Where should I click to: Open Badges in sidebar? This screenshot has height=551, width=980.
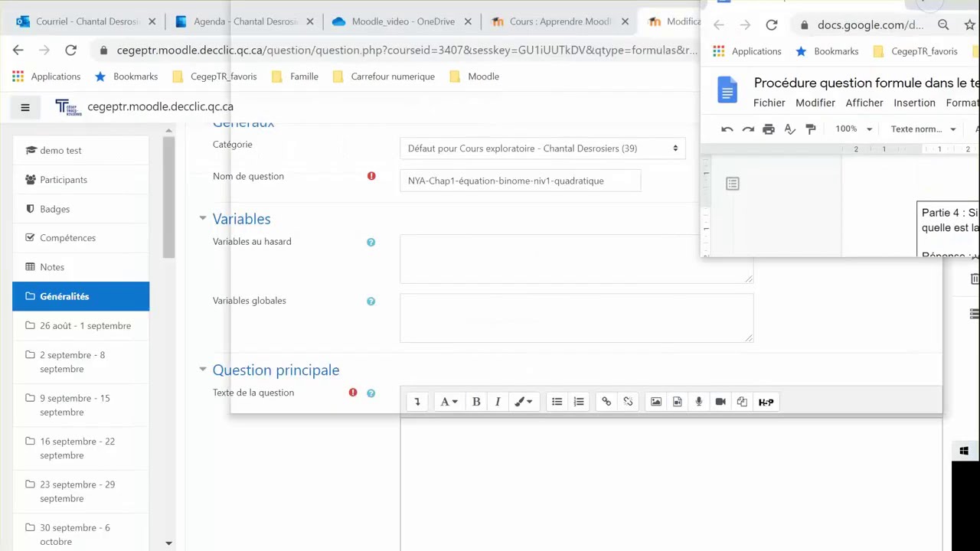[81, 209]
